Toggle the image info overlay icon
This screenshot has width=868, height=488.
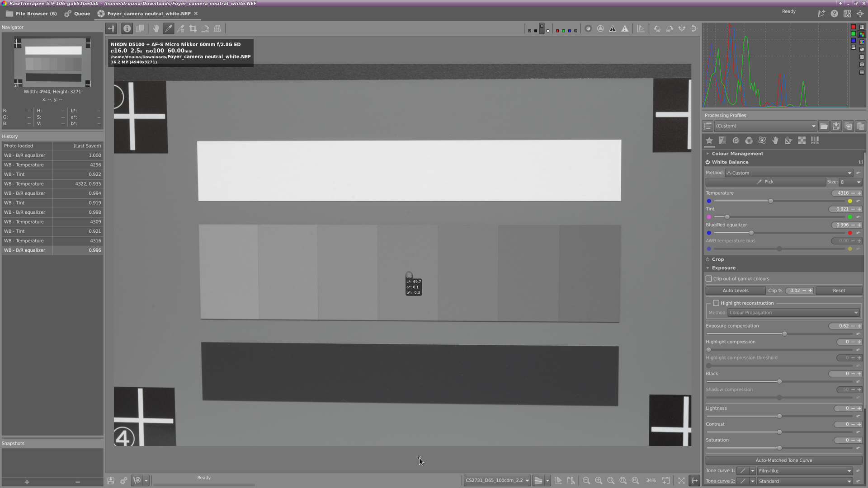pyautogui.click(x=127, y=28)
